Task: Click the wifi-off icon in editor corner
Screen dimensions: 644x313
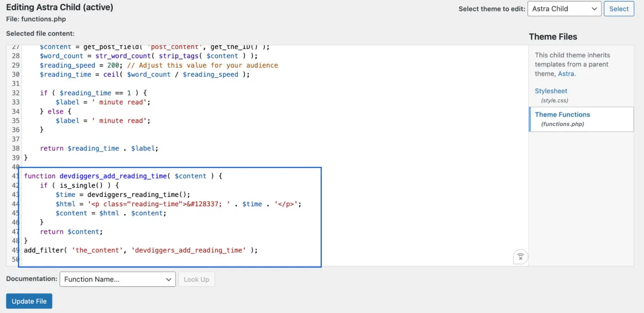Action: pos(520,257)
